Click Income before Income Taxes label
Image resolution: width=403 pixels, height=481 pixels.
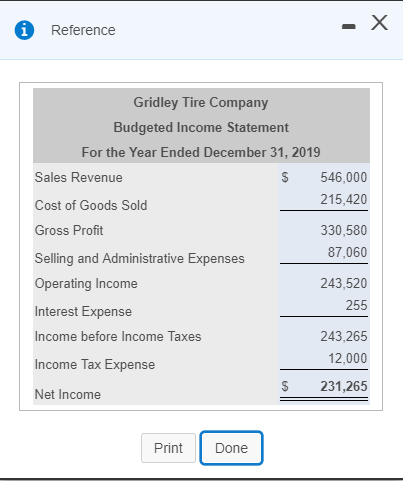pyautogui.click(x=118, y=337)
